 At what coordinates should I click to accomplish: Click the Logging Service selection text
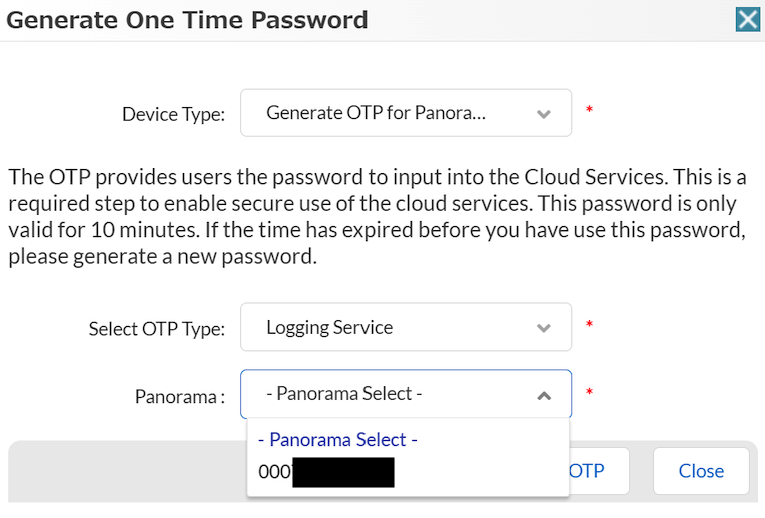tap(330, 327)
